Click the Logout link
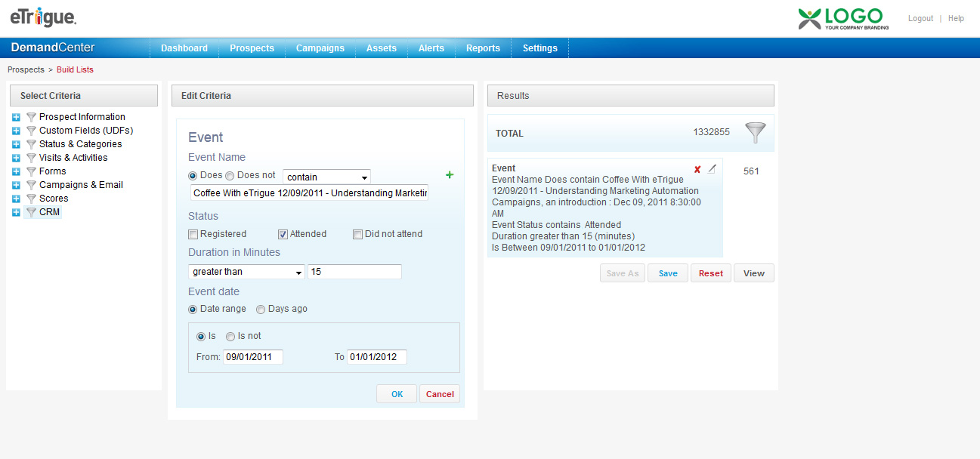This screenshot has width=980, height=459. pos(920,18)
